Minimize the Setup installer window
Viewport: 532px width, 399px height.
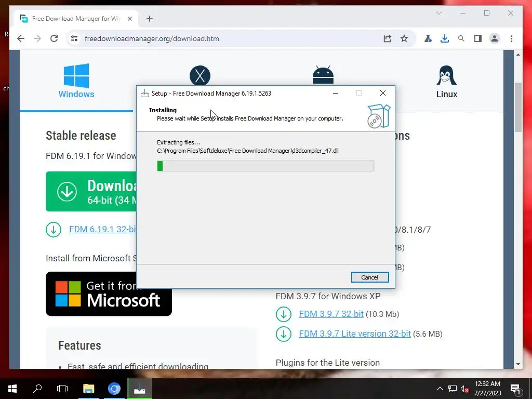click(336, 93)
